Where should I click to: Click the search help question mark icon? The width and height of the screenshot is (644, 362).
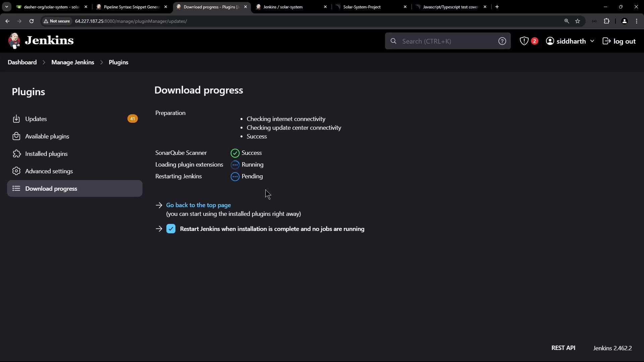[x=502, y=41]
